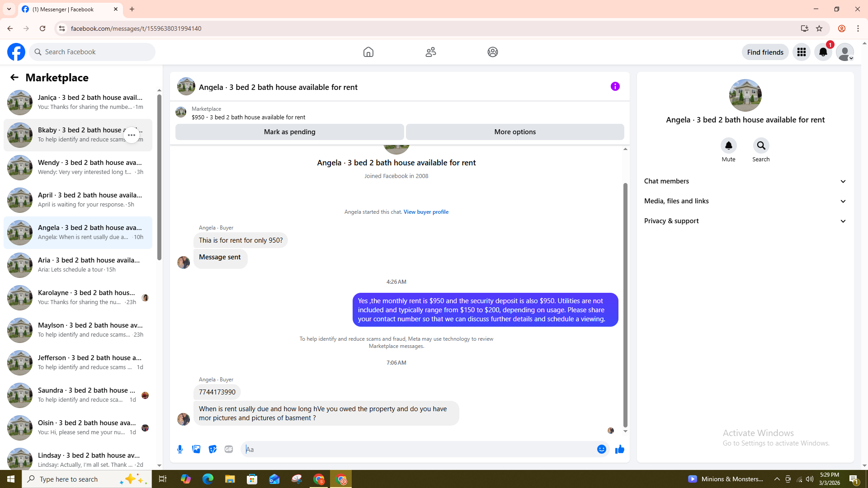Attach a photo using the image icon
The height and width of the screenshot is (488, 868).
(x=196, y=449)
